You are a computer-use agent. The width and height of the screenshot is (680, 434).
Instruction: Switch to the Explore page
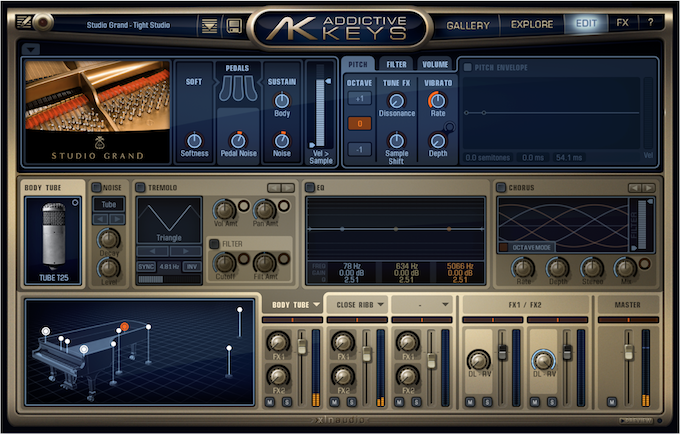(532, 24)
